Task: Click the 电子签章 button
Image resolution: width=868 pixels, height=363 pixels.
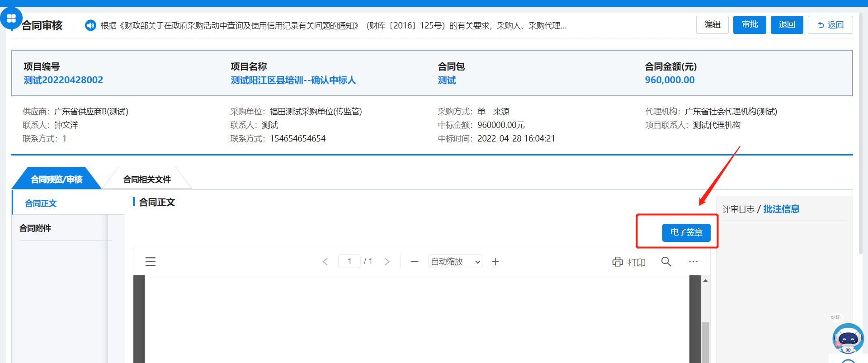Action: [686, 232]
